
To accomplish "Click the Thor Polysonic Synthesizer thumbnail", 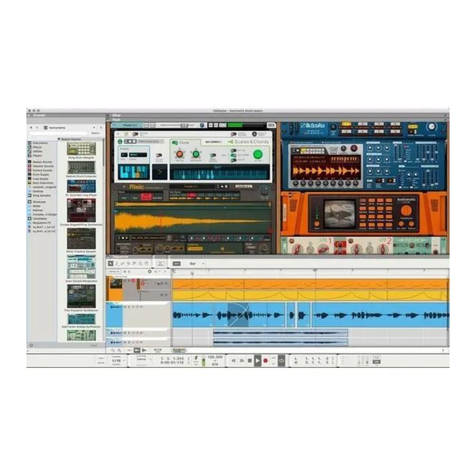I will tap(81, 297).
